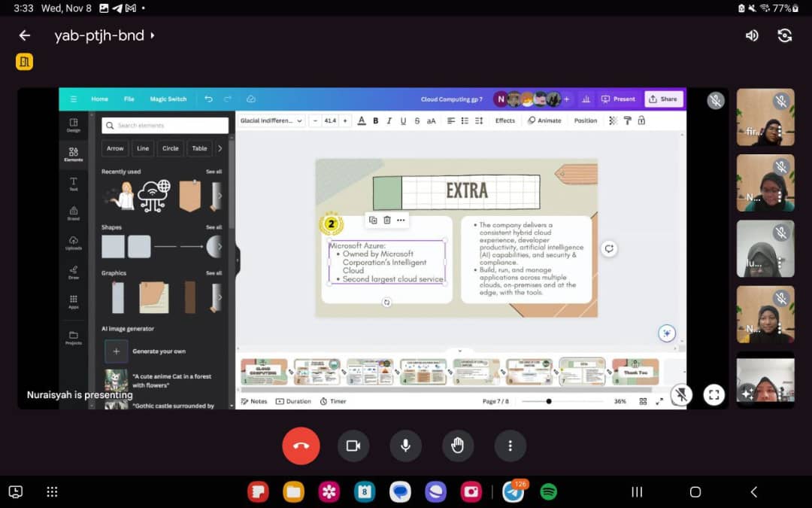Switch camera using the flip camera icon
This screenshot has height=508, width=812.
click(x=784, y=35)
